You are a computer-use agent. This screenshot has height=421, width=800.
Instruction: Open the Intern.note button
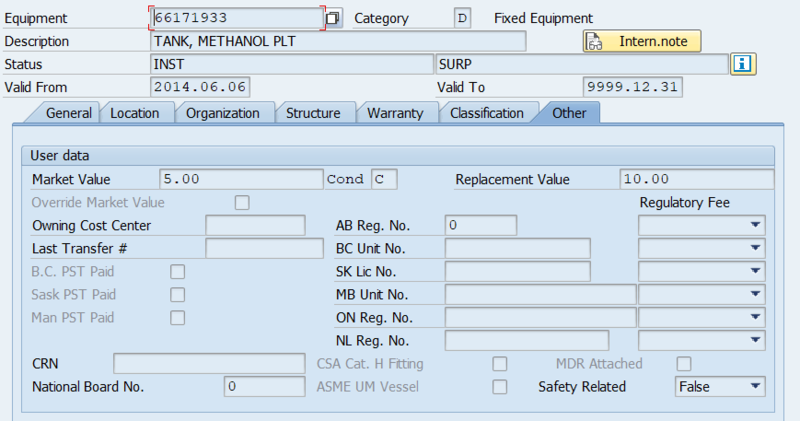642,42
